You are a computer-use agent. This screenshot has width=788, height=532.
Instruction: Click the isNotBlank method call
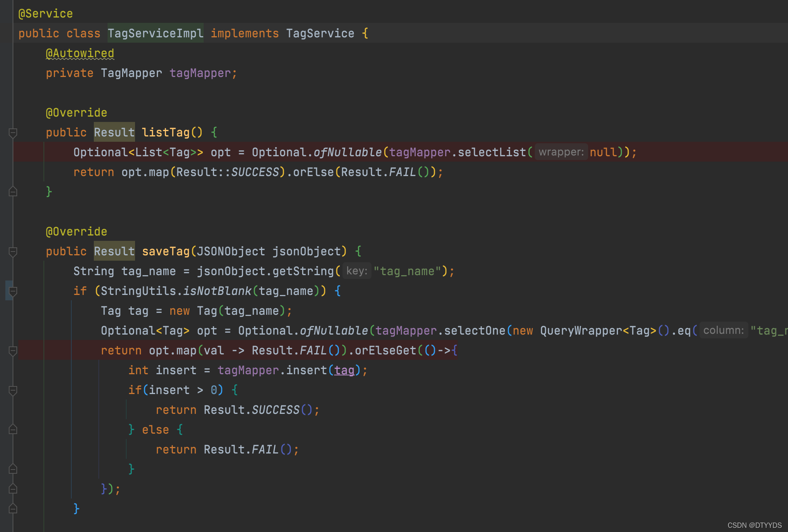[x=217, y=291]
